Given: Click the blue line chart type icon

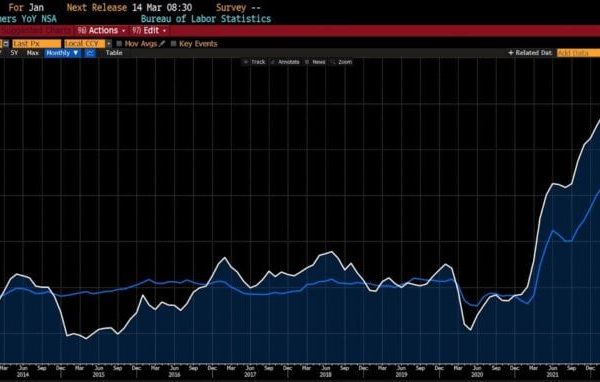Looking at the screenshot, I should [x=90, y=53].
